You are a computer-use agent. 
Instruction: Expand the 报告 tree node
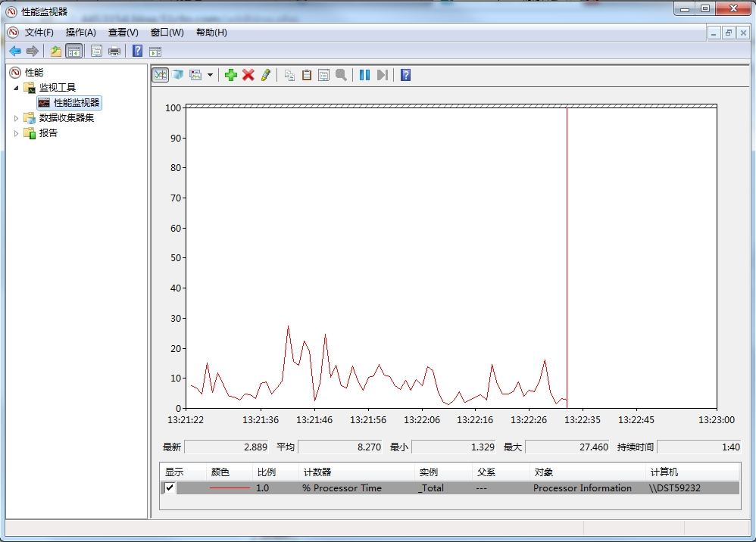(16, 133)
